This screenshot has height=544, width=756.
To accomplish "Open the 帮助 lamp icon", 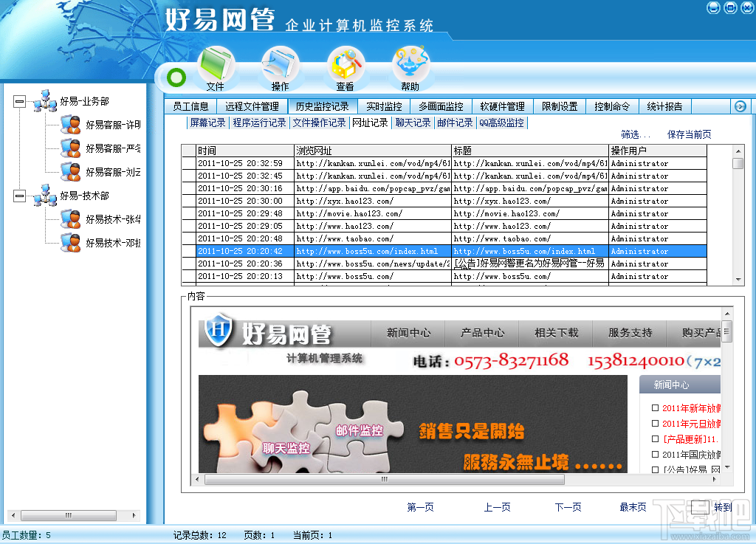I will [x=410, y=64].
